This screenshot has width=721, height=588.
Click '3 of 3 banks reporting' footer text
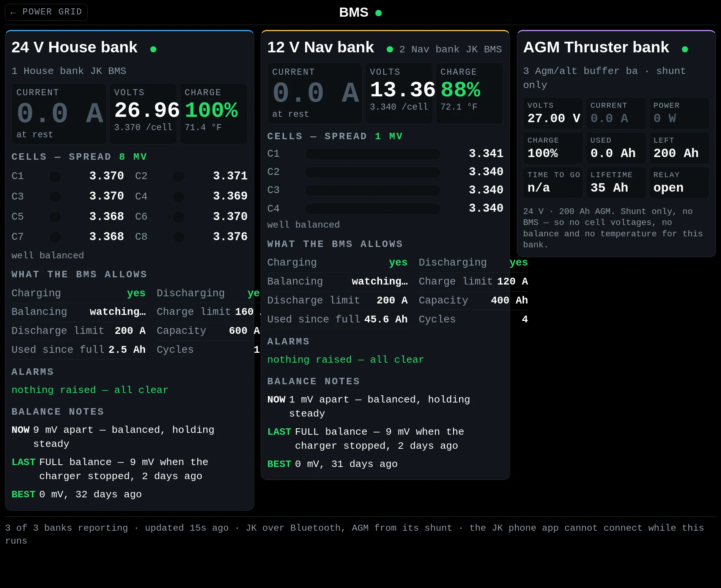(66, 528)
